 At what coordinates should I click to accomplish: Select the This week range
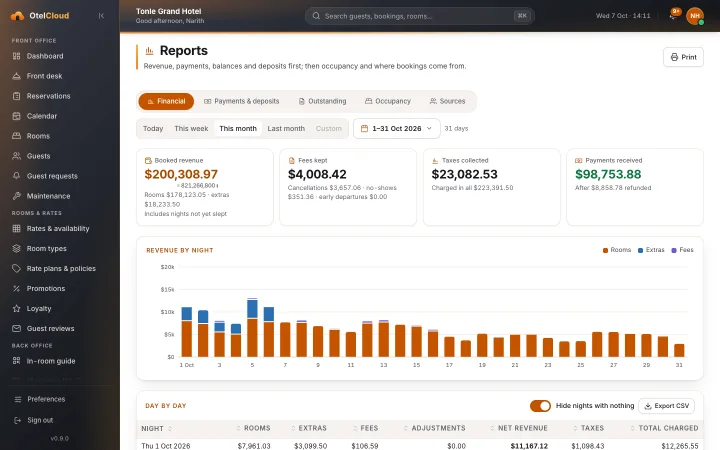click(x=191, y=129)
